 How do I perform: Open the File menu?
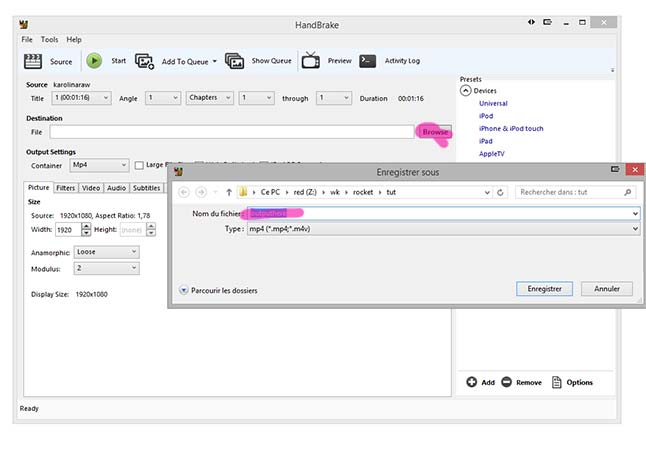click(27, 40)
